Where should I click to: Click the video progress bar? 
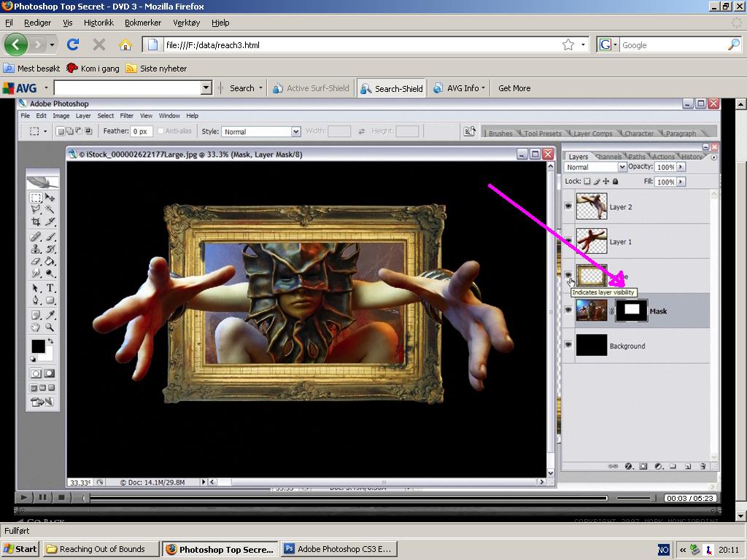tap(348, 498)
